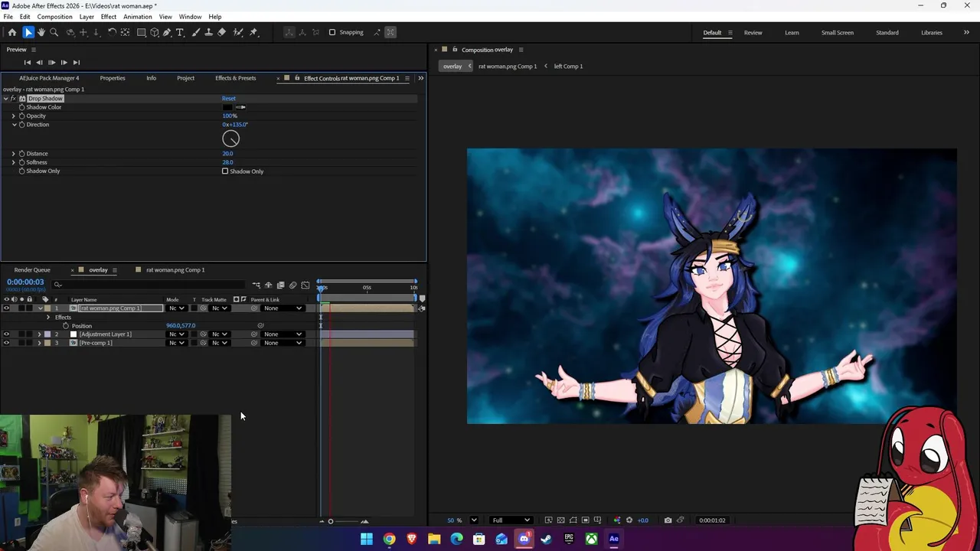Viewport: 980px width, 551px height.
Task: Adjust the Direction angle dial
Action: point(230,139)
